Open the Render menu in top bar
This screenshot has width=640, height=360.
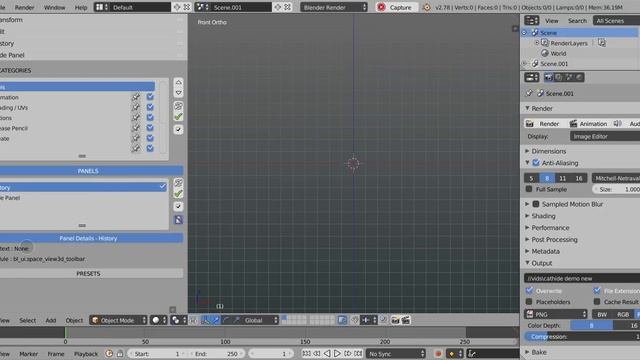click(x=24, y=7)
